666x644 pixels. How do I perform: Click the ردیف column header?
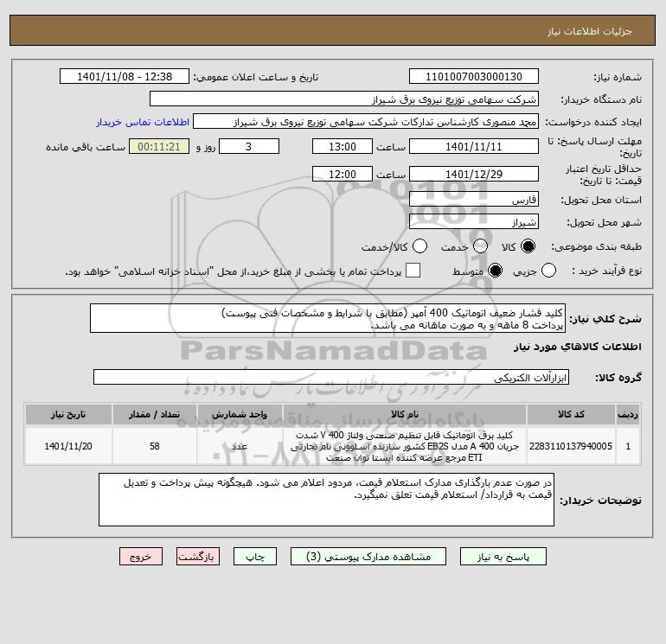pos(628,414)
